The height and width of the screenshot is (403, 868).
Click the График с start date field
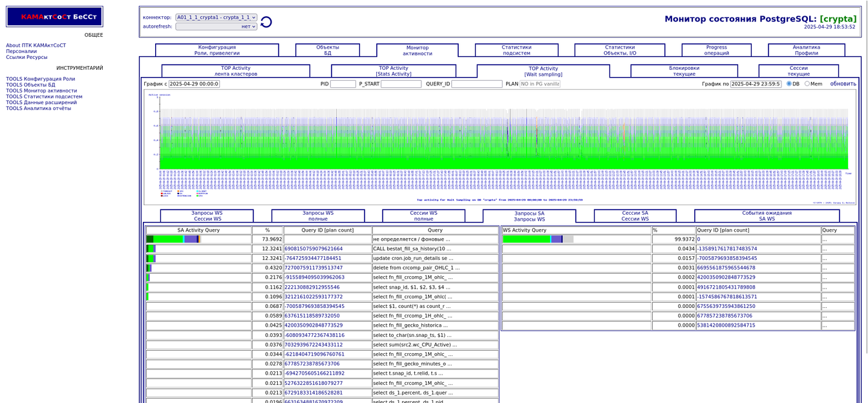tap(195, 84)
